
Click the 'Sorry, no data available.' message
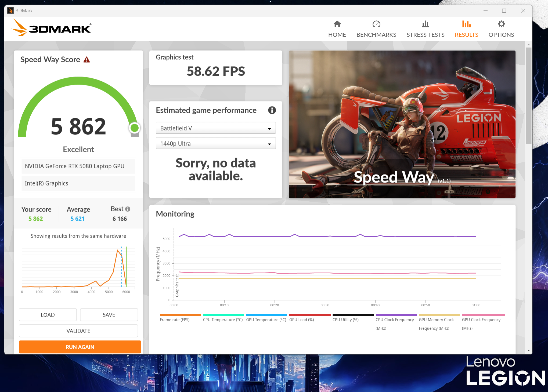[216, 169]
